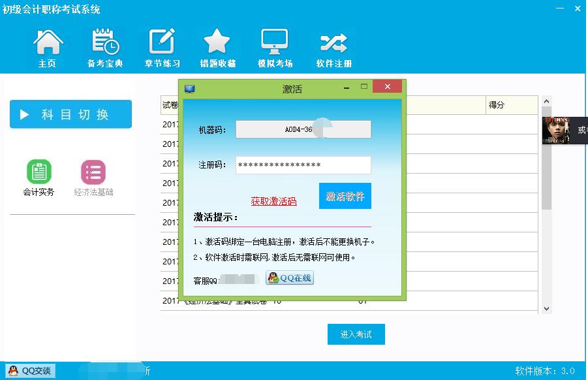
Task: Click the thumbnail image at right edge
Action: (557, 130)
